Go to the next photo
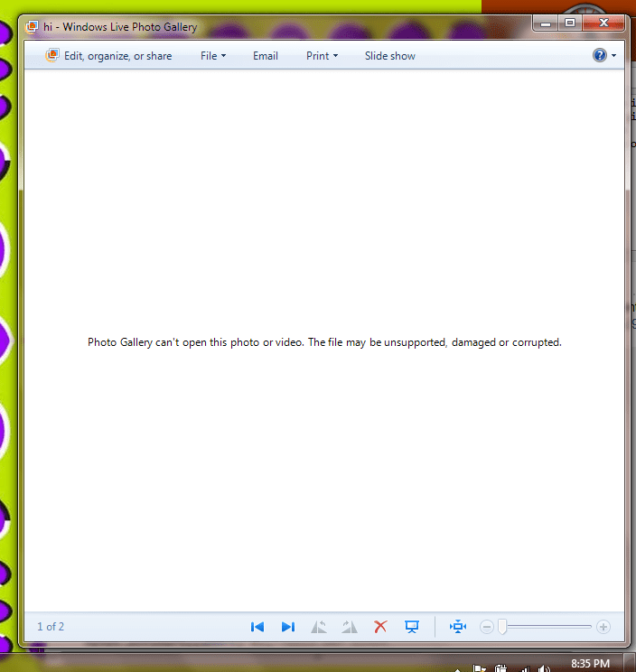 coord(288,627)
